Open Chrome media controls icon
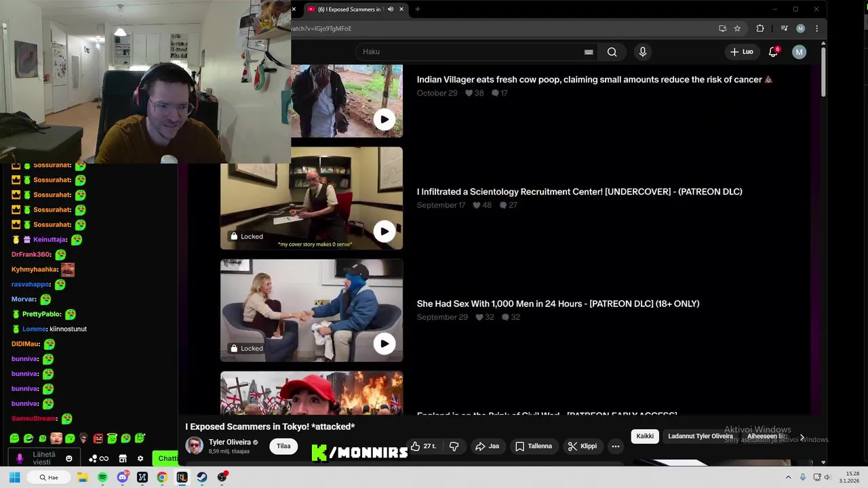This screenshot has width=868, height=488. click(784, 28)
